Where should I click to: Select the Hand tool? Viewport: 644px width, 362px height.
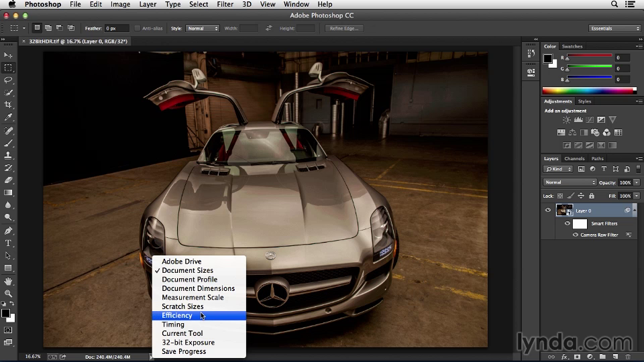click(8, 282)
